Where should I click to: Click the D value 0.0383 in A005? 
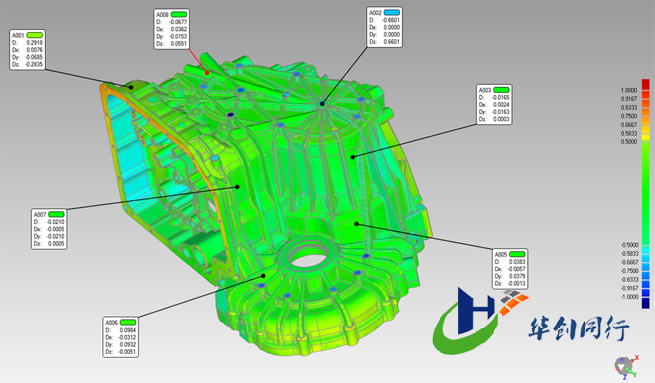517,262
